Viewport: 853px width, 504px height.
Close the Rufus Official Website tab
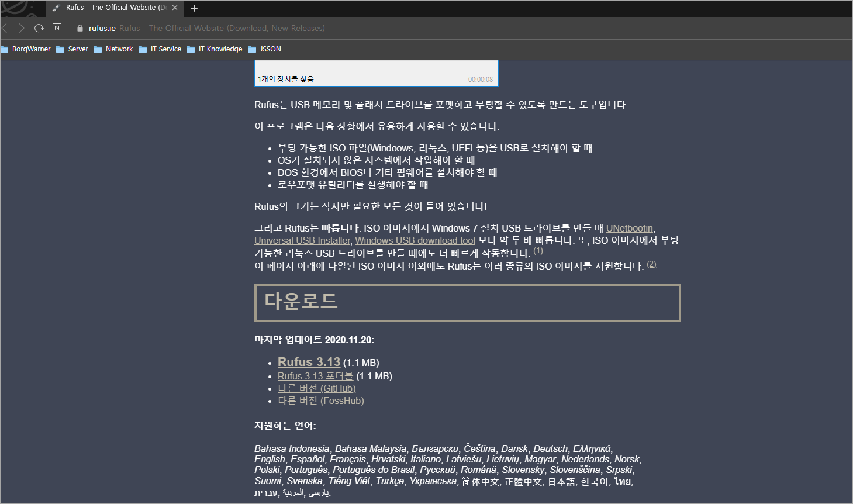pos(175,8)
